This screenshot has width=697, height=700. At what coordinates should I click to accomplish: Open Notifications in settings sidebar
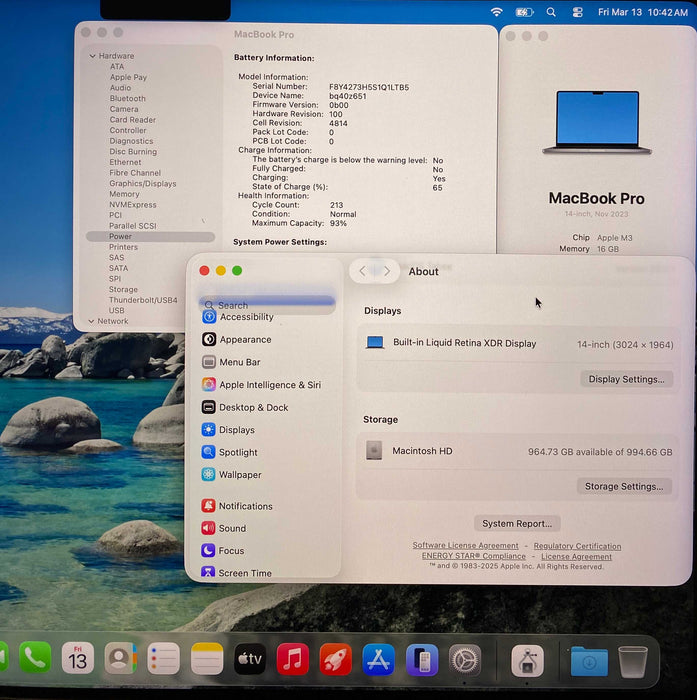click(x=237, y=506)
